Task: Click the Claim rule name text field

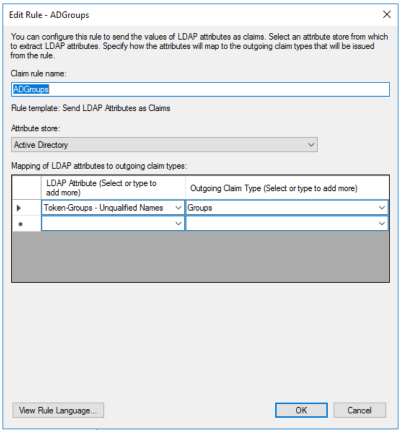Action: [x=200, y=89]
